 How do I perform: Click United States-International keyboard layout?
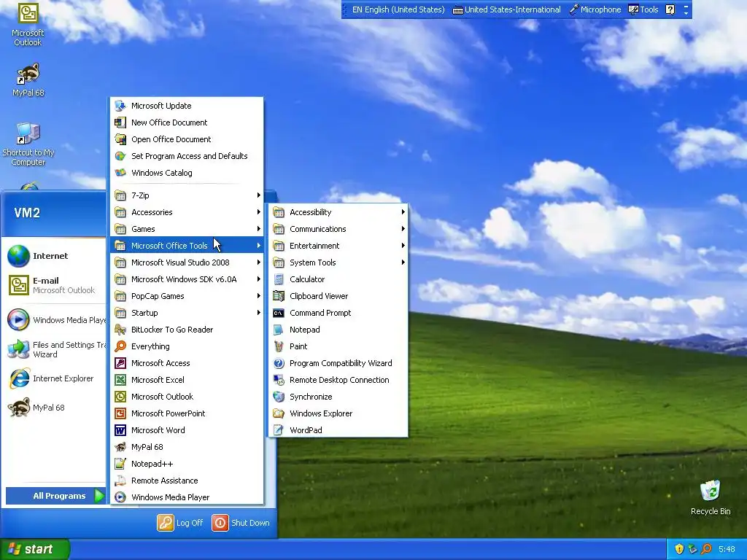pos(506,9)
